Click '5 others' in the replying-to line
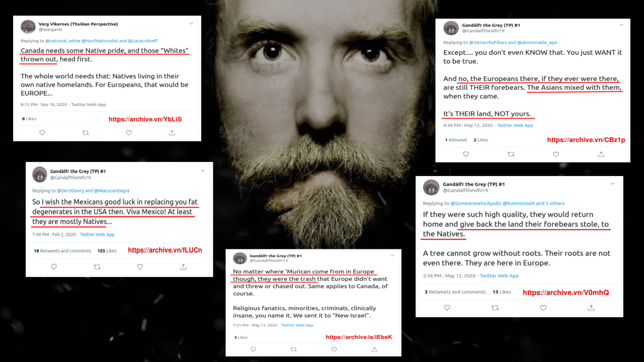The image size is (644, 362). [555, 203]
